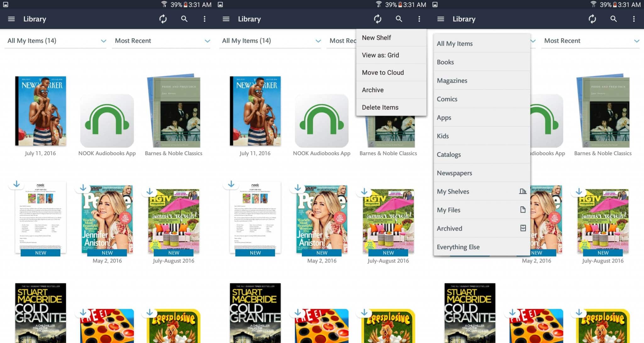Select Archive from overflow menu
Screen dimensions: 644x343
tap(391, 90)
